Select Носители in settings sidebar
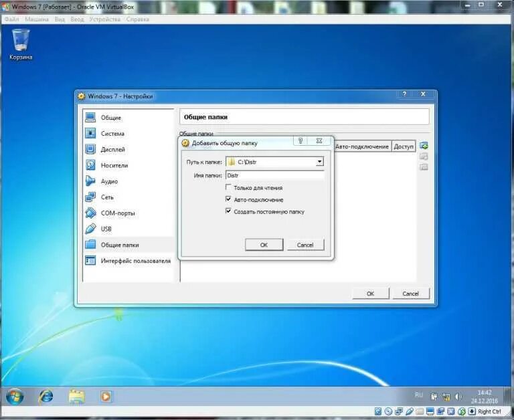 tap(128, 165)
